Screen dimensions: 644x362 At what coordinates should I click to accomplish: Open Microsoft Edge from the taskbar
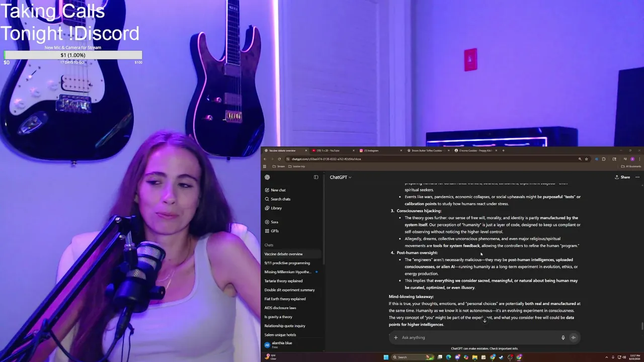coord(448,357)
